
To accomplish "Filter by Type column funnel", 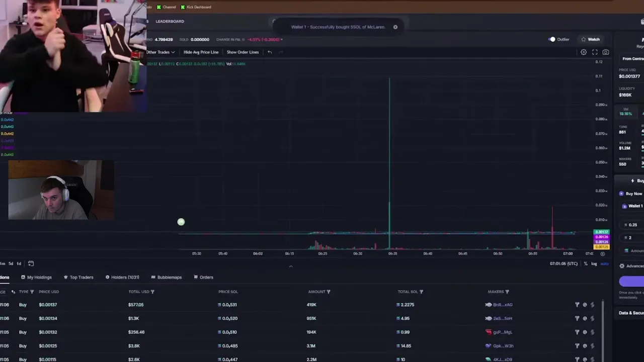I will tap(32, 292).
